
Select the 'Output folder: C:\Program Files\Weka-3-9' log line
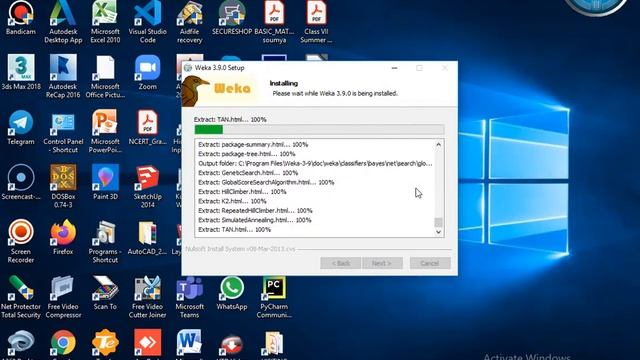point(315,163)
